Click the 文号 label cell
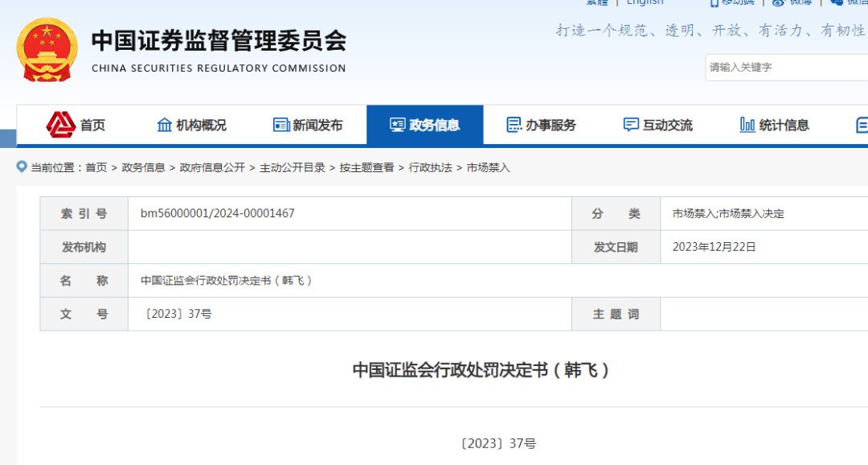868x465 pixels. (x=84, y=315)
